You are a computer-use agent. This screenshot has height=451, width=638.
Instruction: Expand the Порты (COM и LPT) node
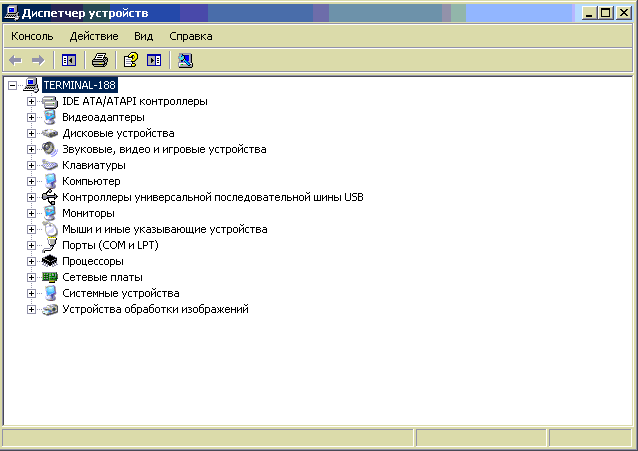[31, 245]
